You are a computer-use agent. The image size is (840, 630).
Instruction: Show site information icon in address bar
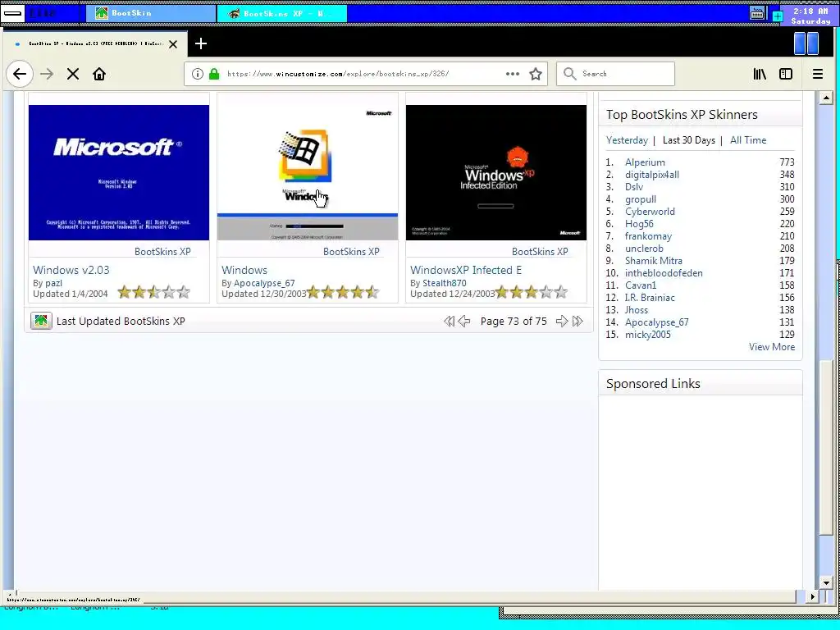coord(197,74)
